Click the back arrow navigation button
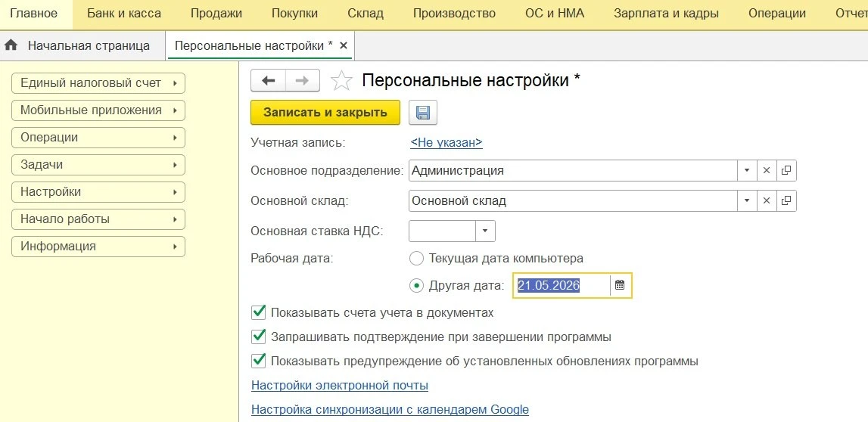The width and height of the screenshot is (868, 422). (x=269, y=81)
